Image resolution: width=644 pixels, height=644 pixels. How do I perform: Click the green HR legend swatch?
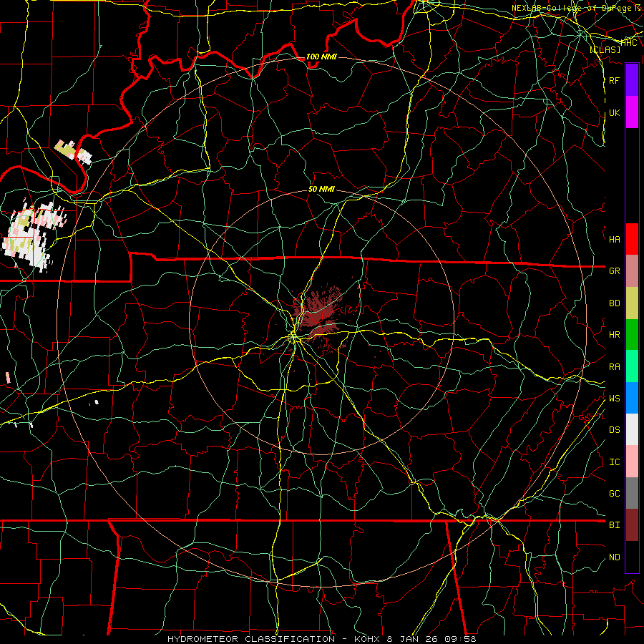point(632,335)
